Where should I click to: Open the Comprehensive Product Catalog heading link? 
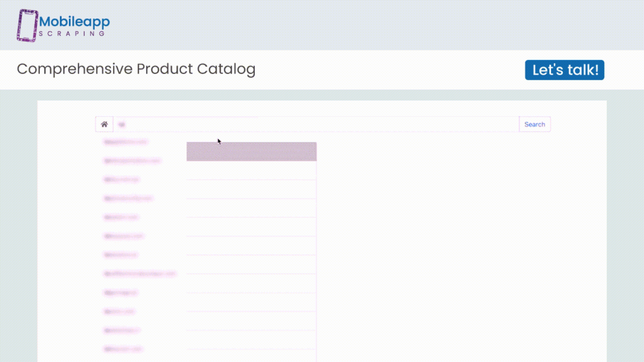point(136,69)
